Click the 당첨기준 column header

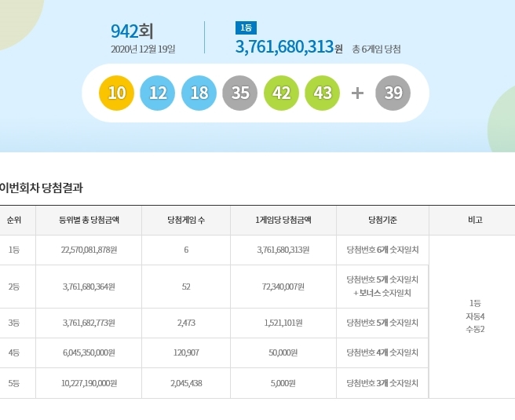[382, 220]
